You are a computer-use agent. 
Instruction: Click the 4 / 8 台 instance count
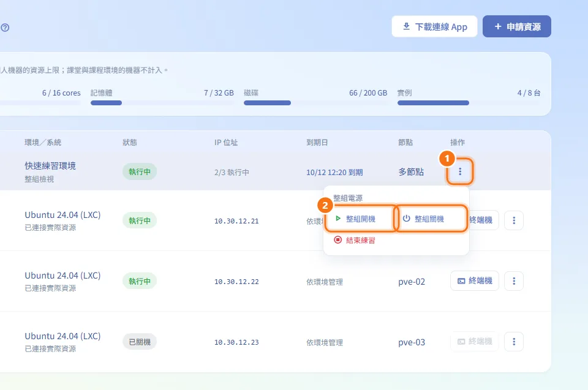pyautogui.click(x=529, y=93)
